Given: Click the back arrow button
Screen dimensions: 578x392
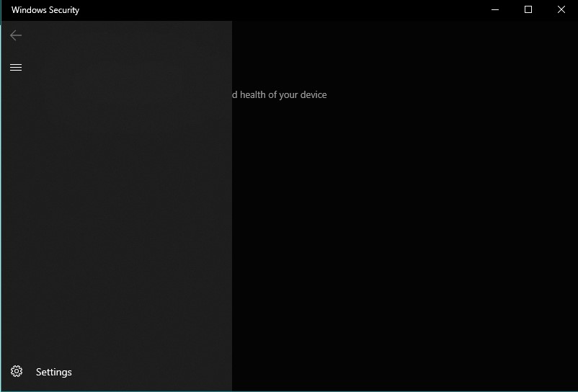Looking at the screenshot, I should (16, 35).
